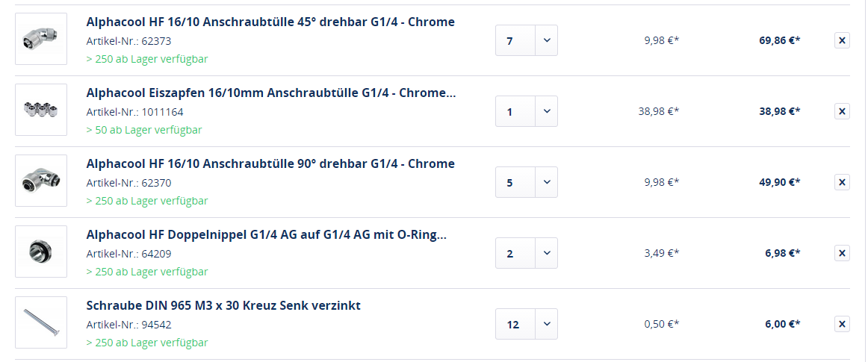Open Alphacool HF 90° drehbar product link
Screen dimensions: 868x362
(x=270, y=163)
